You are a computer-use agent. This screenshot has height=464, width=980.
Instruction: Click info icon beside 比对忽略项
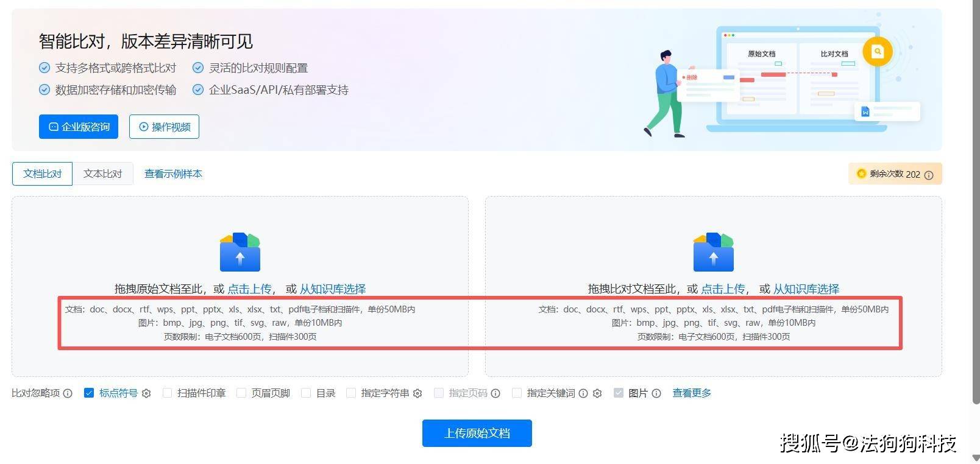click(x=68, y=393)
